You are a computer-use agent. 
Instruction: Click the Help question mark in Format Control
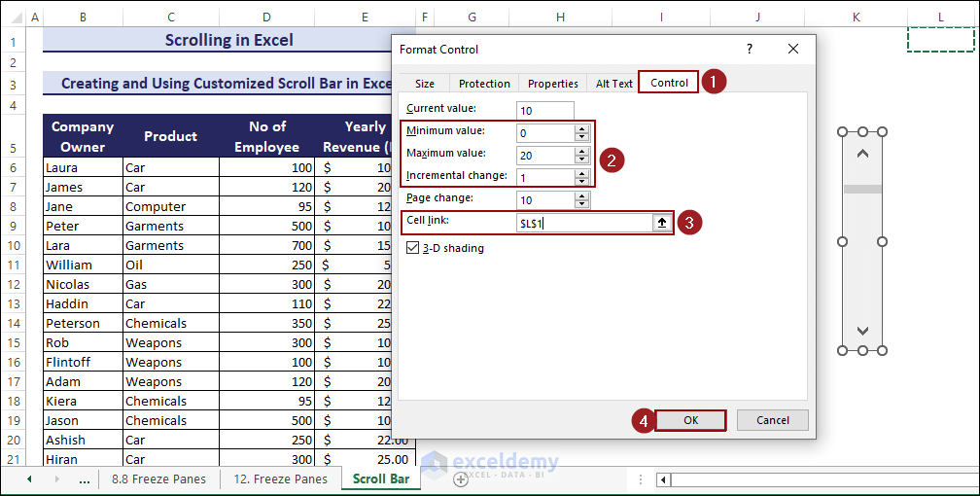pos(750,49)
